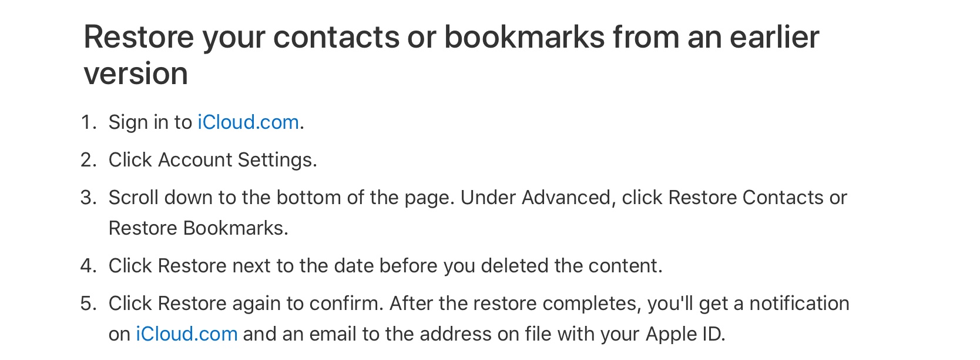Click the list number 4 marker
The width and height of the screenshot is (980, 360).
tap(89, 266)
